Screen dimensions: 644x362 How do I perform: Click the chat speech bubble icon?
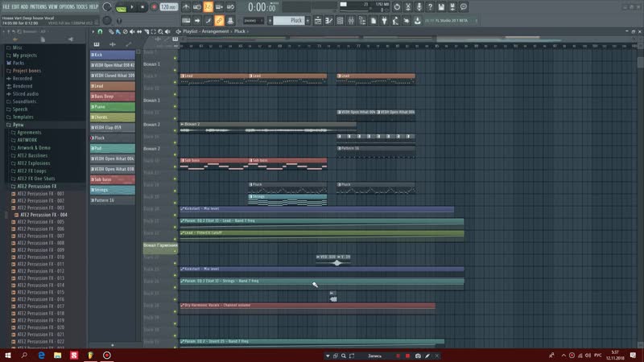[464, 7]
